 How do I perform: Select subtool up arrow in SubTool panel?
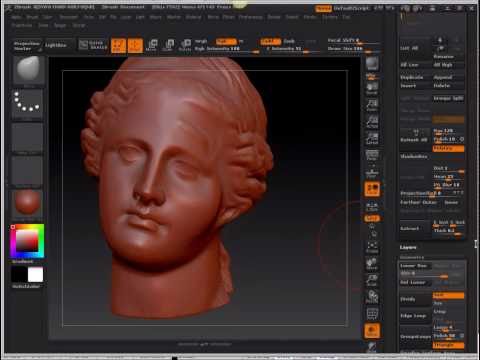[440, 40]
